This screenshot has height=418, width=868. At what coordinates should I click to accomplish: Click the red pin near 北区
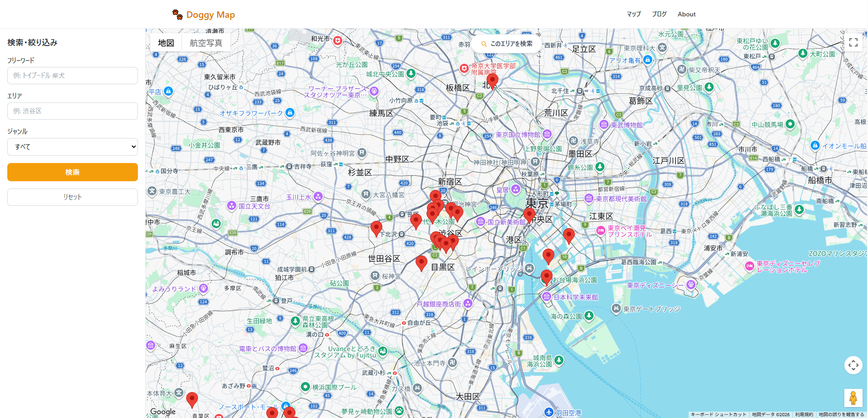click(x=492, y=81)
